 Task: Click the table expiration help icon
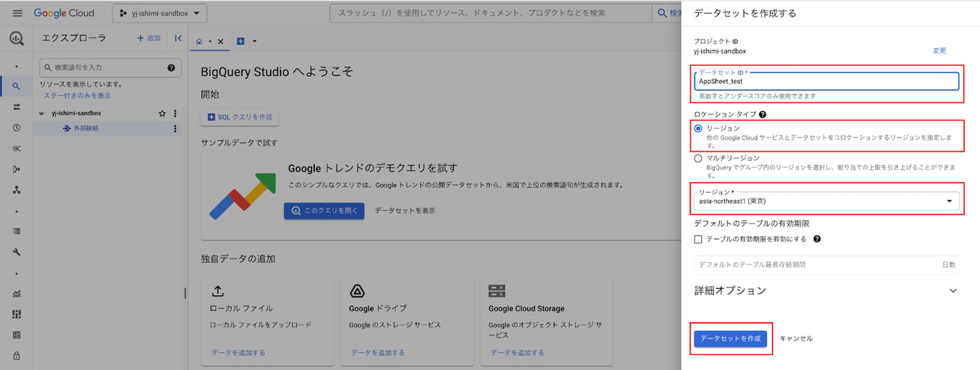click(817, 239)
